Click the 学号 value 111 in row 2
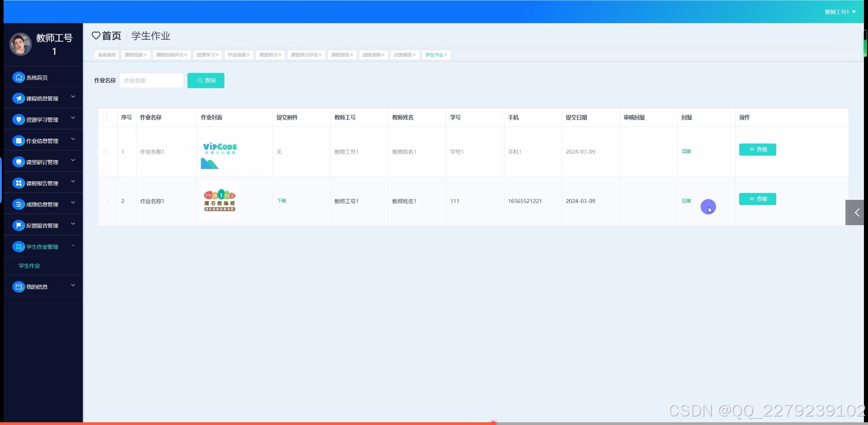The width and height of the screenshot is (868, 425). click(x=454, y=201)
